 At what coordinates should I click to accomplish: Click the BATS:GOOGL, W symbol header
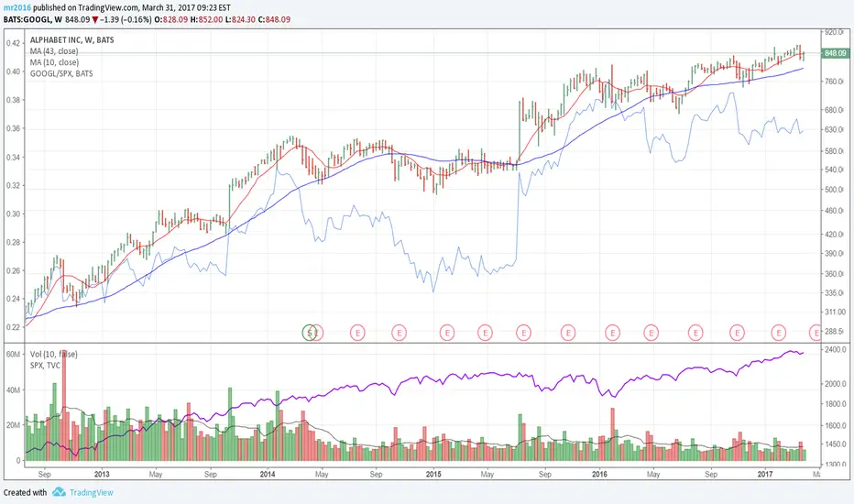click(32, 19)
